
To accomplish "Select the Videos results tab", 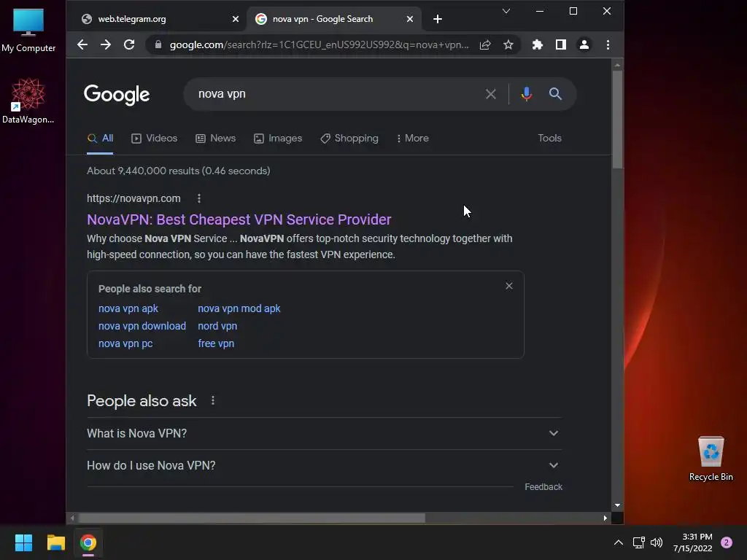I will point(155,138).
